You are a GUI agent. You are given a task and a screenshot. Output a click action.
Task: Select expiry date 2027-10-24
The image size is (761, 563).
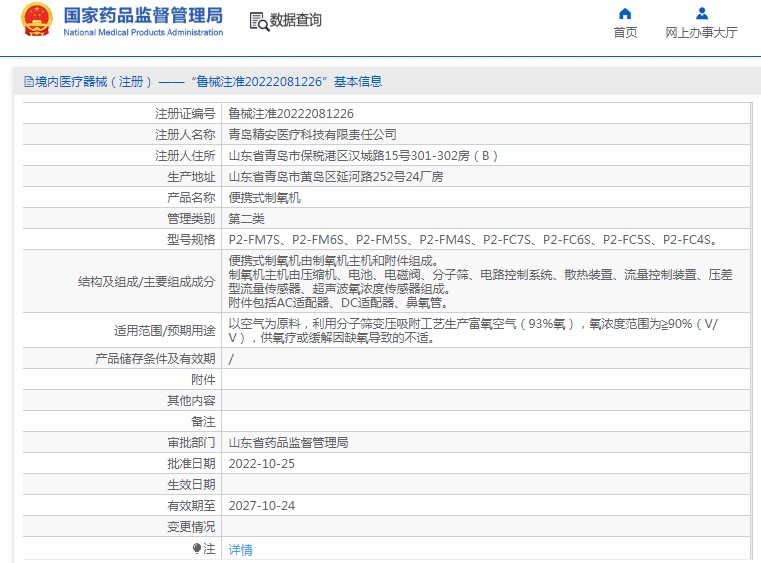pos(262,506)
